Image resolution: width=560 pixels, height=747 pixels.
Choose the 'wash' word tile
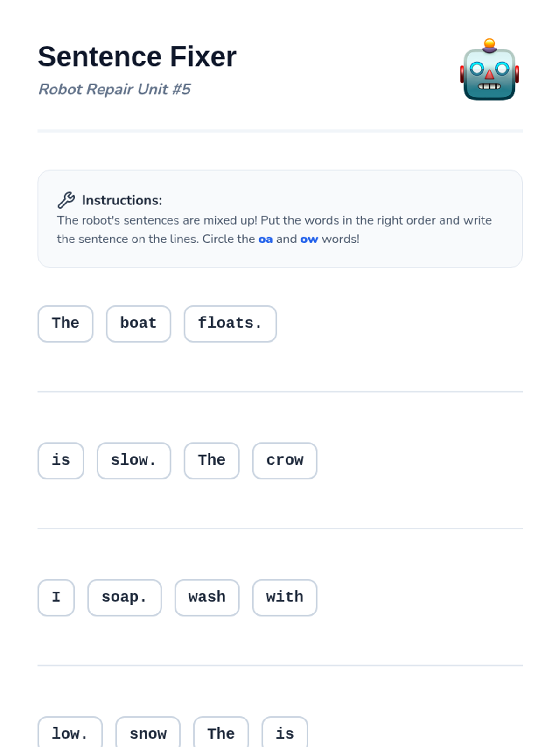207,597
